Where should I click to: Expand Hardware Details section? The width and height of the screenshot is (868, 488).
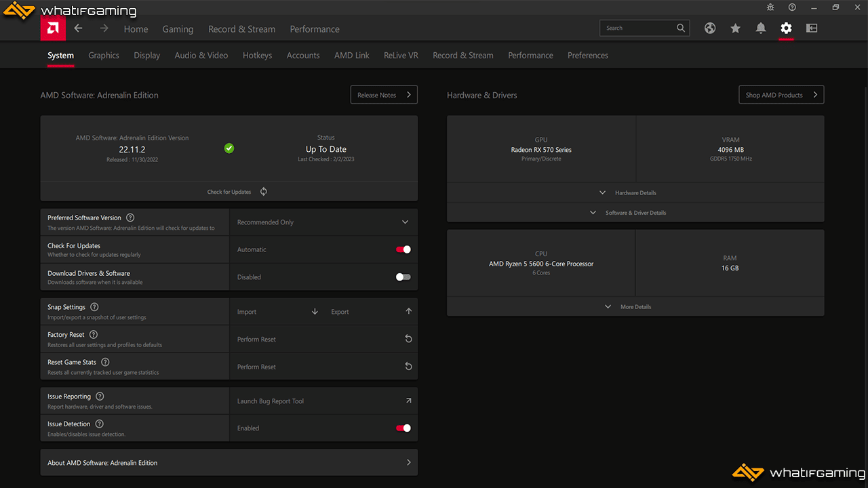coord(635,192)
